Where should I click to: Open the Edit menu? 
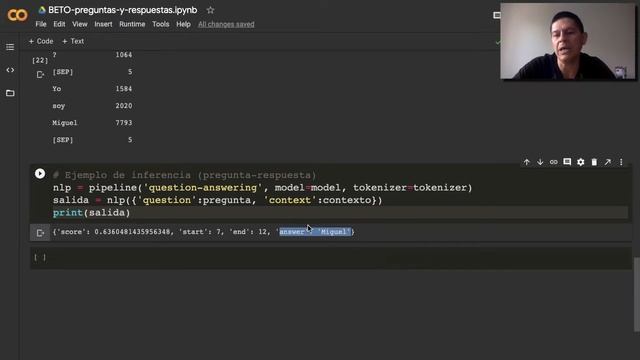point(59,24)
